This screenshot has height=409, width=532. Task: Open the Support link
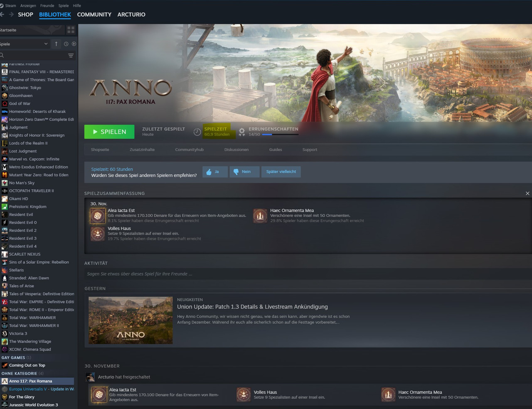tap(310, 149)
